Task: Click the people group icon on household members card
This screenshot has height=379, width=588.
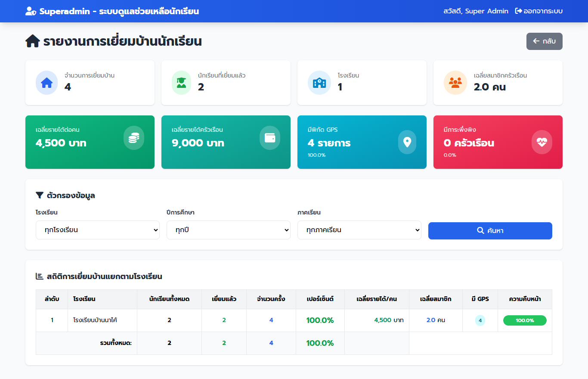Action: coord(455,82)
